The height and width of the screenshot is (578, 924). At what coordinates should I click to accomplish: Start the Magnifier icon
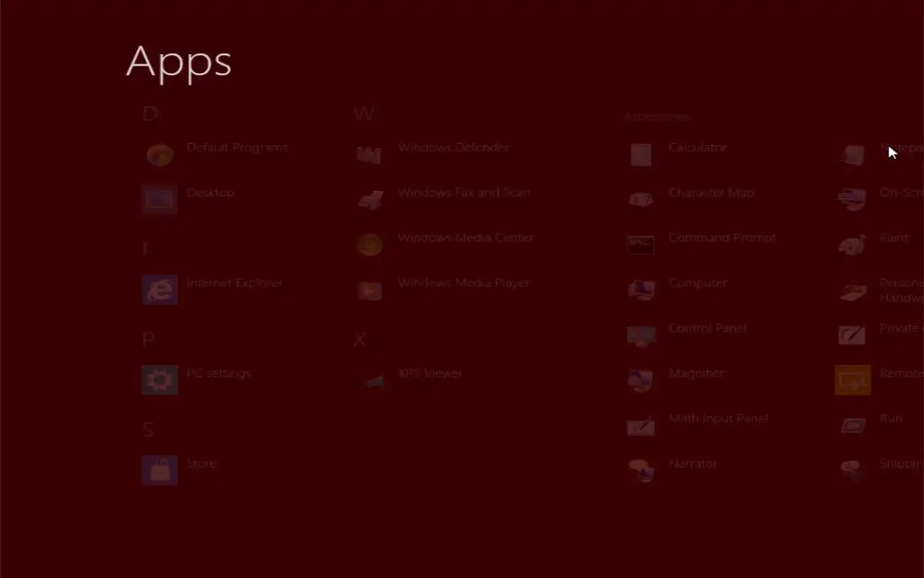coord(640,381)
